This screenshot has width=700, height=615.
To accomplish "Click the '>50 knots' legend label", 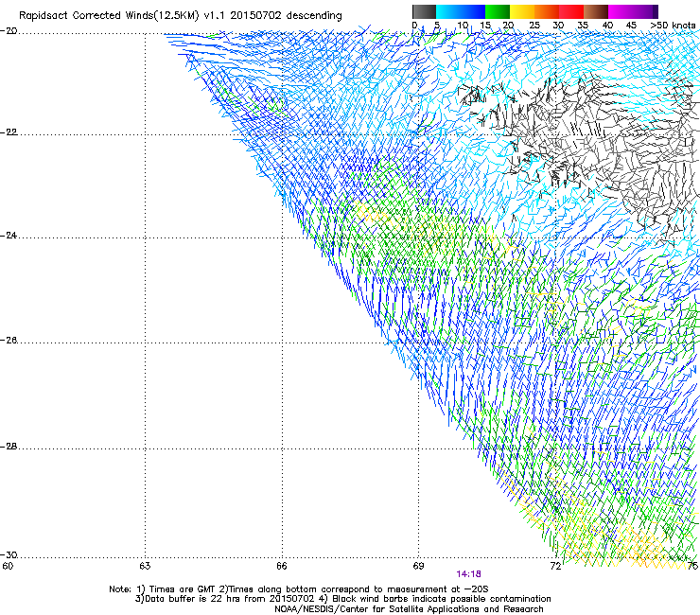I will [673, 26].
